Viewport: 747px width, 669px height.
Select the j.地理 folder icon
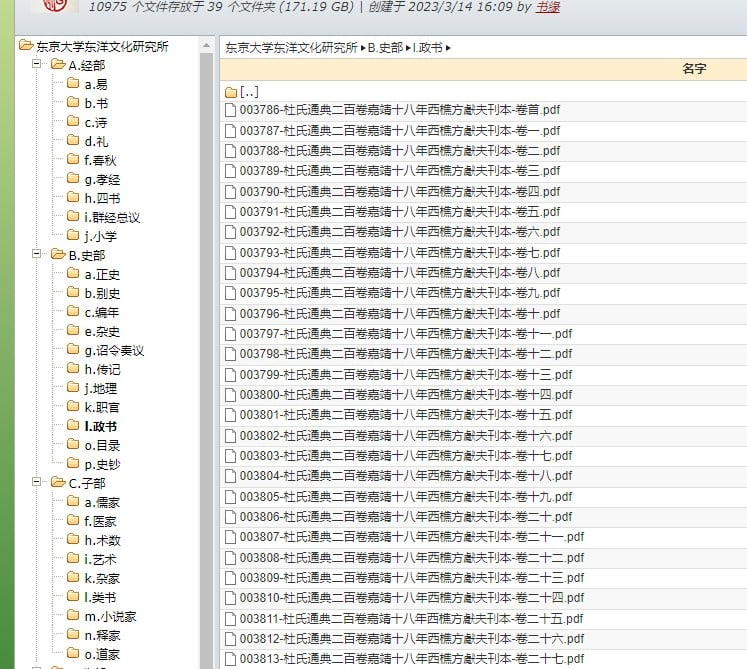[73, 387]
